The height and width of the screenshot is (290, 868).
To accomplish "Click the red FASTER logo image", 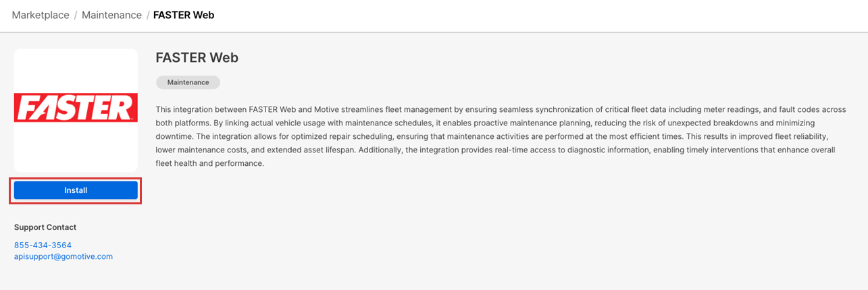I will coord(76,109).
